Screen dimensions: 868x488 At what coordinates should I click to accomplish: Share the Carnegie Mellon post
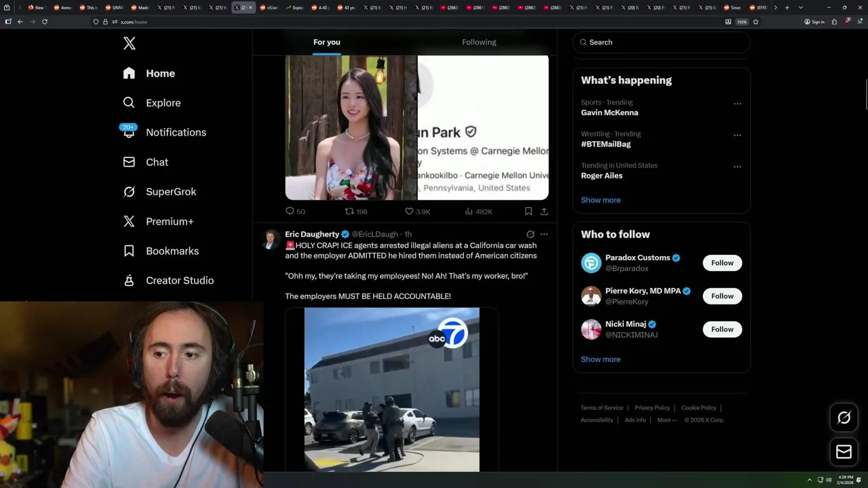[544, 211]
